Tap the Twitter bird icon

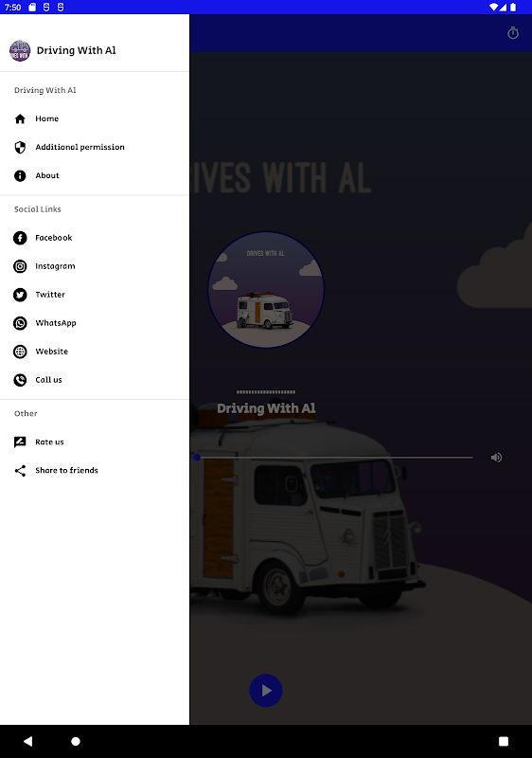click(20, 295)
